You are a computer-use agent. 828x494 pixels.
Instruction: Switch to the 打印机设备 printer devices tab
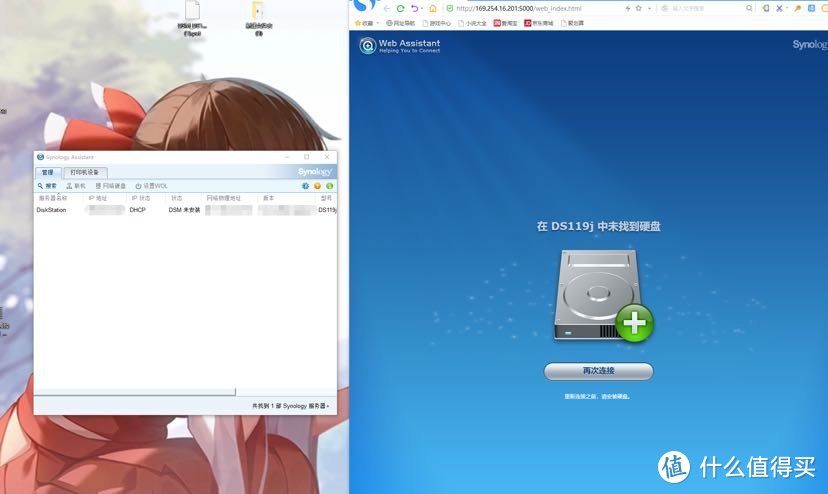pyautogui.click(x=85, y=172)
